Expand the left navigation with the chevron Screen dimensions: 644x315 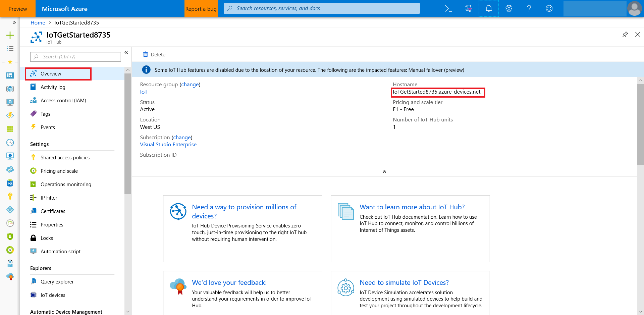(x=14, y=22)
